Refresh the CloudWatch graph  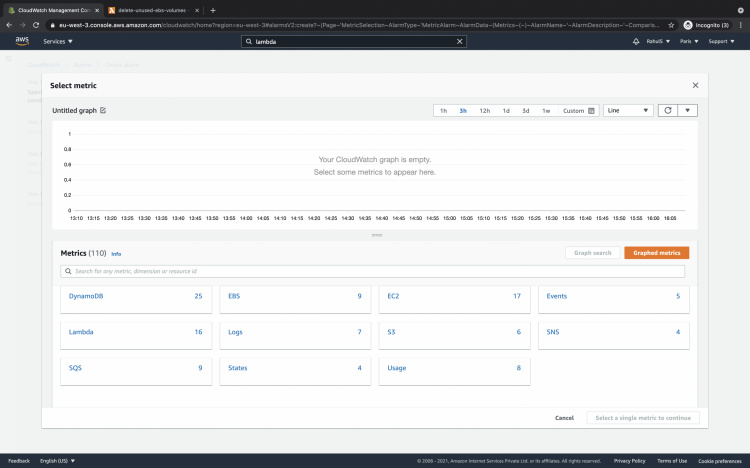pos(668,110)
